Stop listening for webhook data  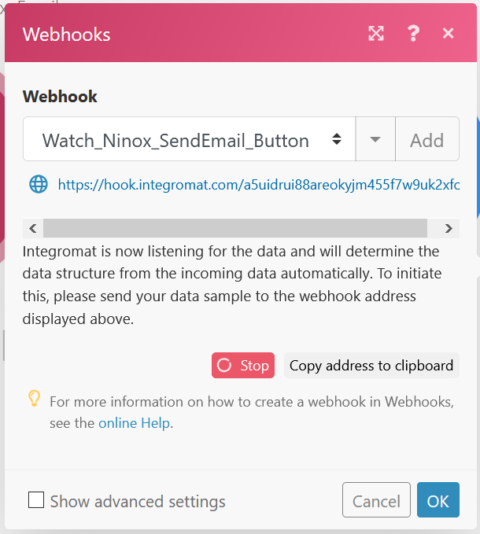pos(243,365)
